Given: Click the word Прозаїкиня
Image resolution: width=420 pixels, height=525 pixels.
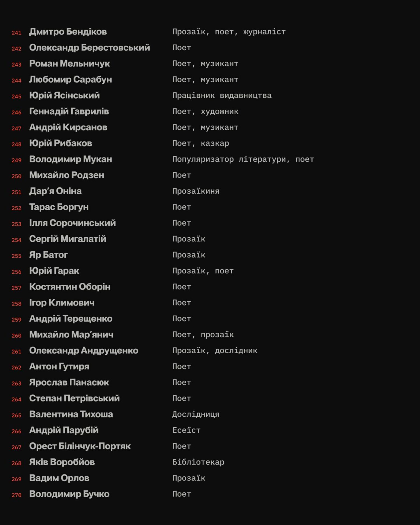Looking at the screenshot, I should tap(196, 191).
